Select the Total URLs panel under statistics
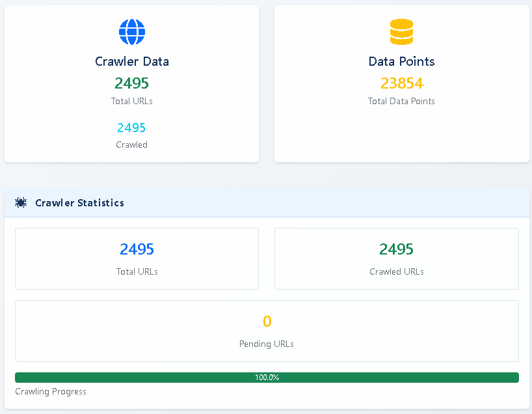Viewport: 532px width, 414px height. [137, 258]
